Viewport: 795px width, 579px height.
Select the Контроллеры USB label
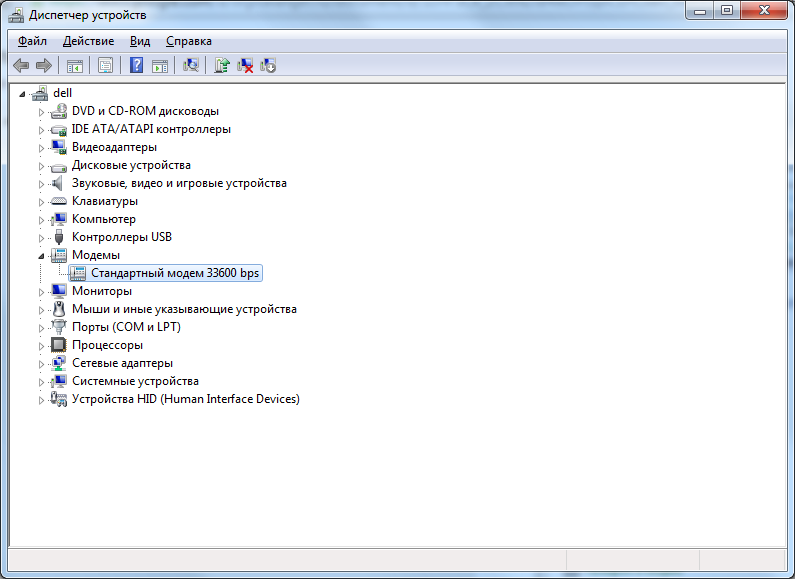pos(122,237)
